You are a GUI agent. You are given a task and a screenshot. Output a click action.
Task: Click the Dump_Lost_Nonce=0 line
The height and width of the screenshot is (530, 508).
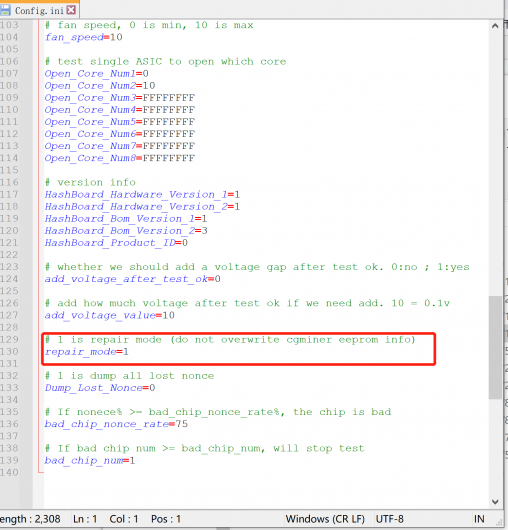click(x=100, y=388)
